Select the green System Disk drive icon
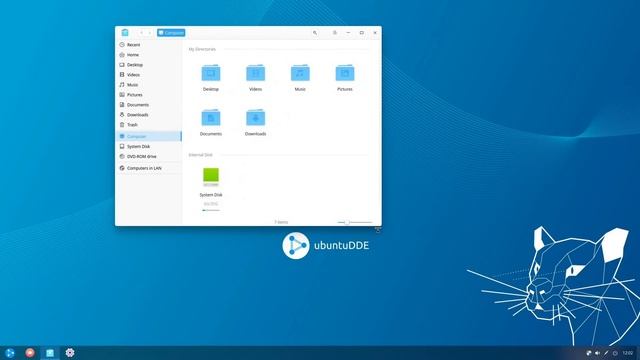The height and width of the screenshot is (360, 640). pyautogui.click(x=211, y=177)
